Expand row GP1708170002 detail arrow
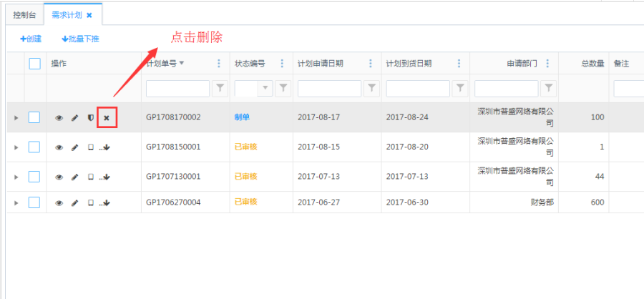This screenshot has width=644, height=299. pyautogui.click(x=16, y=118)
